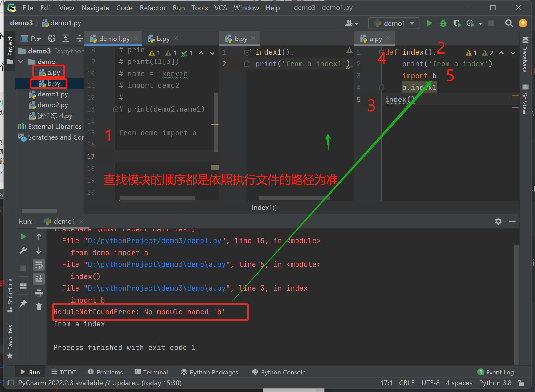Open a.py link for line 3 in traceback

[157, 288]
